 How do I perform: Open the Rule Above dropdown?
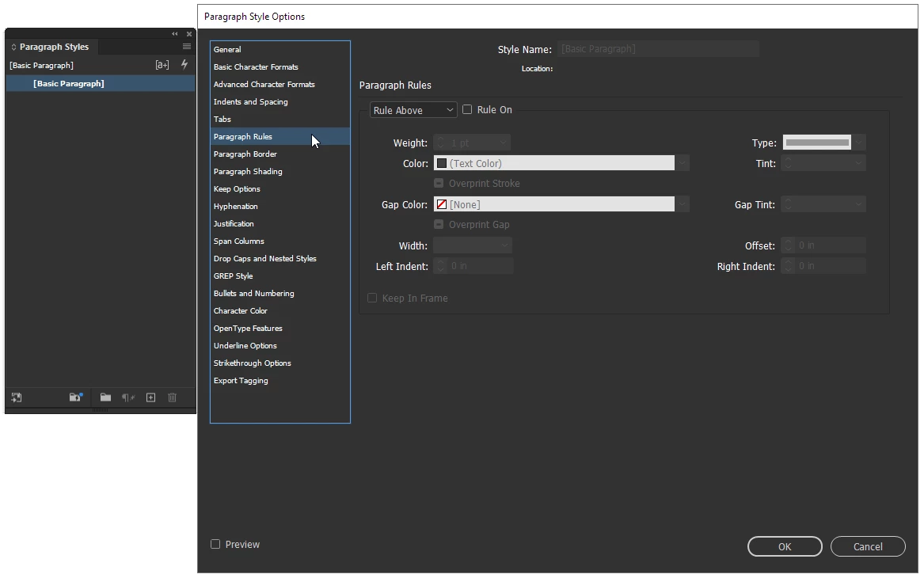(x=413, y=110)
